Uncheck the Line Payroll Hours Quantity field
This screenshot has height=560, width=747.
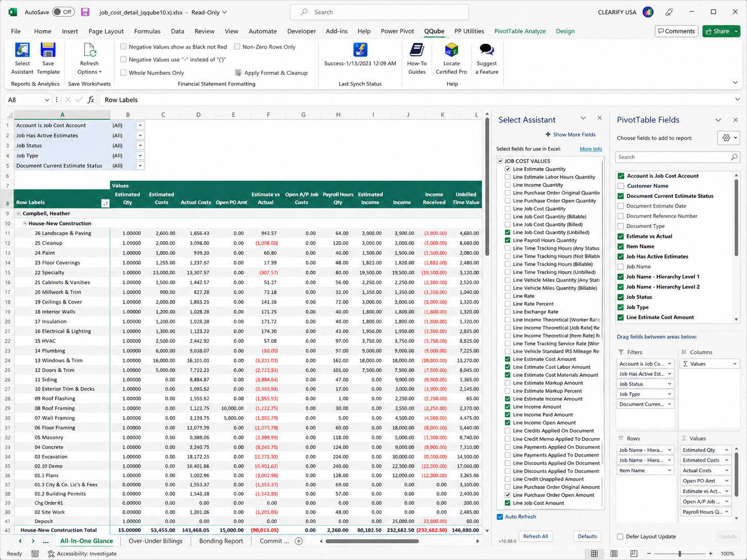(508, 240)
